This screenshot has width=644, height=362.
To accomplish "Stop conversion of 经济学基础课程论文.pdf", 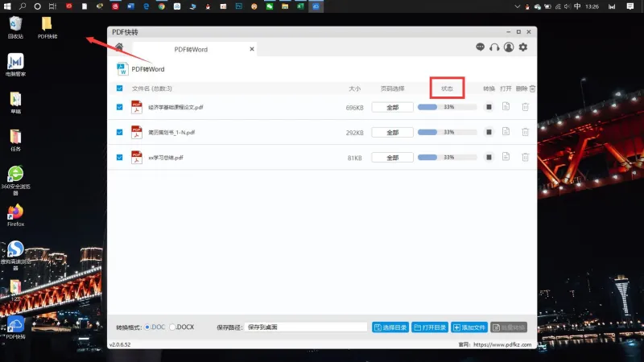I will (x=489, y=107).
